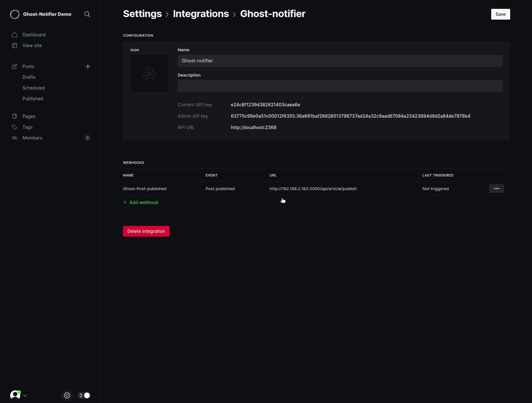Click the Save button
The width and height of the screenshot is (532, 403).
click(x=500, y=14)
